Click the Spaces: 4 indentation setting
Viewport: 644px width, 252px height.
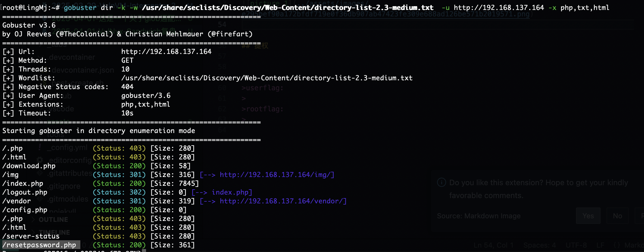(539, 245)
